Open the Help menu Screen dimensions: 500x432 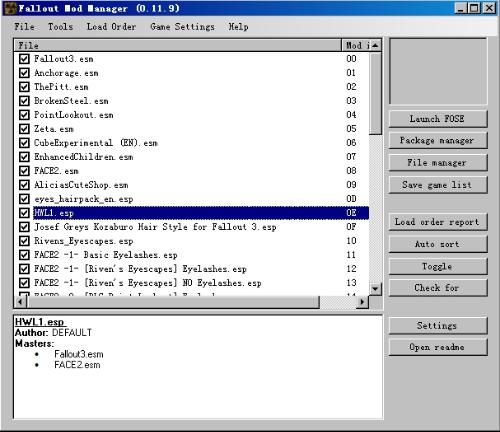(238, 27)
